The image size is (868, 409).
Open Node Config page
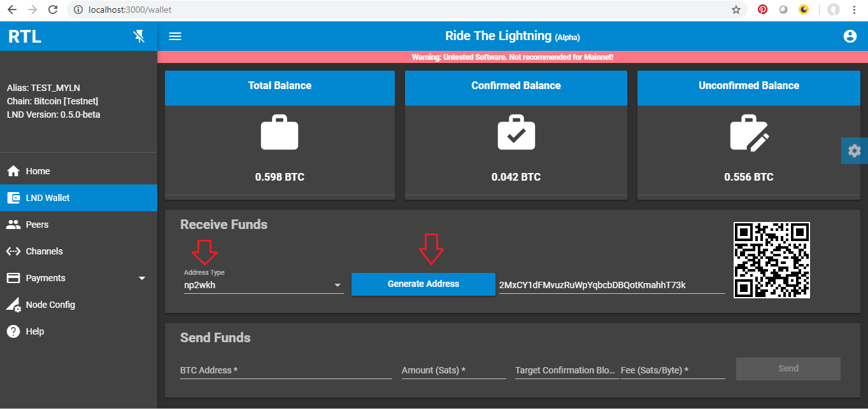[78, 305]
